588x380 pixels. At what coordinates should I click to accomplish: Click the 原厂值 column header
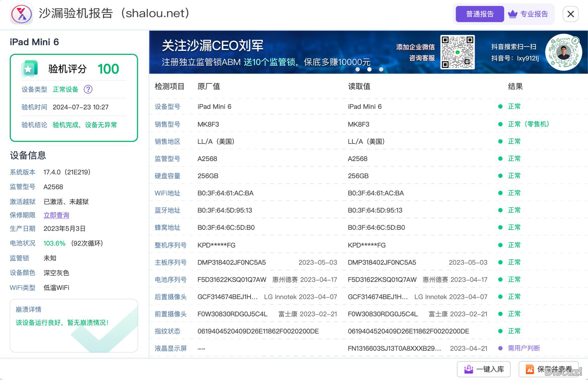pyautogui.click(x=209, y=86)
